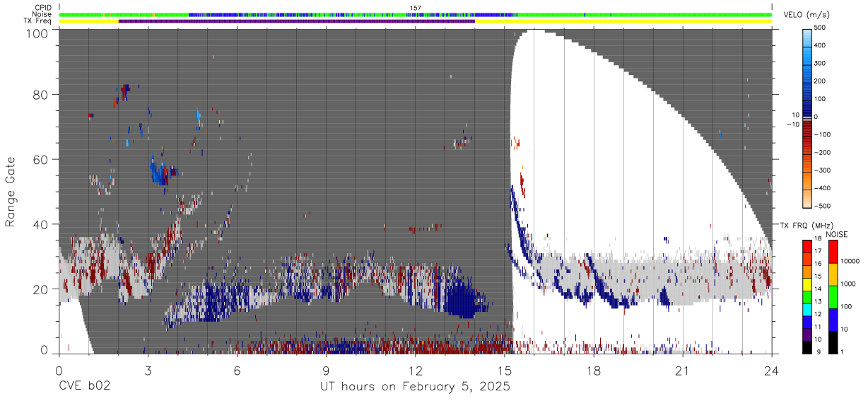Click the 'CVE b02' radar label
The image size is (868, 401).
[84, 387]
